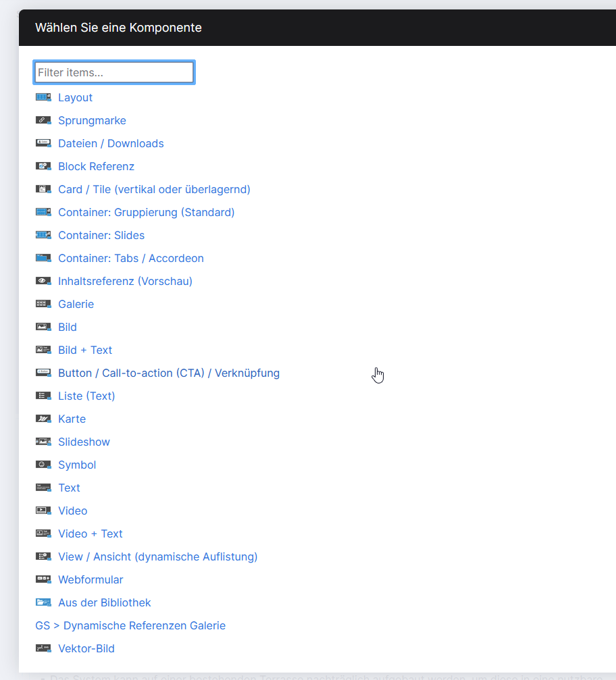The height and width of the screenshot is (680, 616).
Task: Click the Filter items input field
Action: (113, 72)
